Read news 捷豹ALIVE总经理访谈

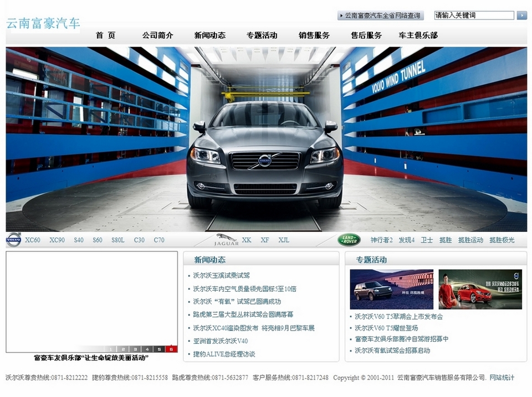(x=224, y=354)
